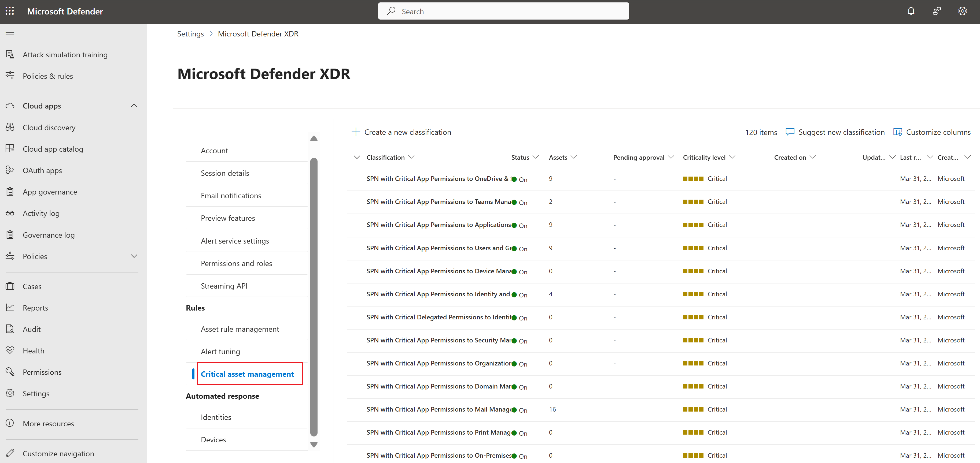980x463 pixels.
Task: Collapse navigation using the hamburger icon
Action: (10, 35)
